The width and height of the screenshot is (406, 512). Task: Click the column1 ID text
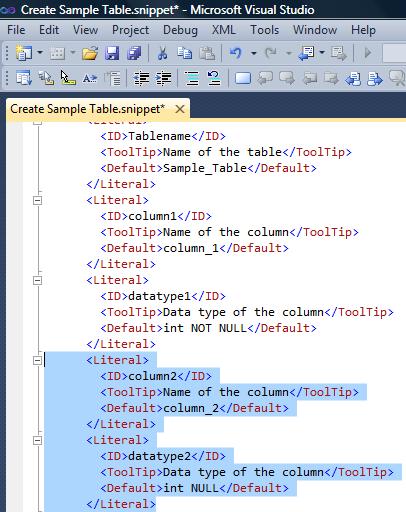152,216
